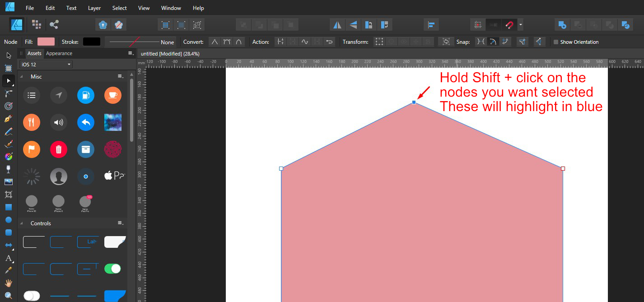
Task: Open stroke style None dropdown
Action: coord(140,42)
